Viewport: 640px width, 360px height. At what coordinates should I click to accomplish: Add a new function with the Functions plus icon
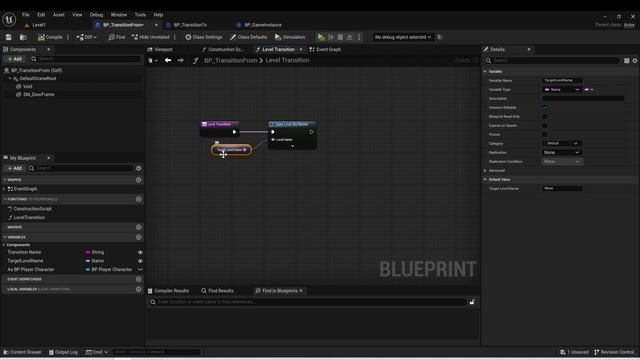point(139,199)
